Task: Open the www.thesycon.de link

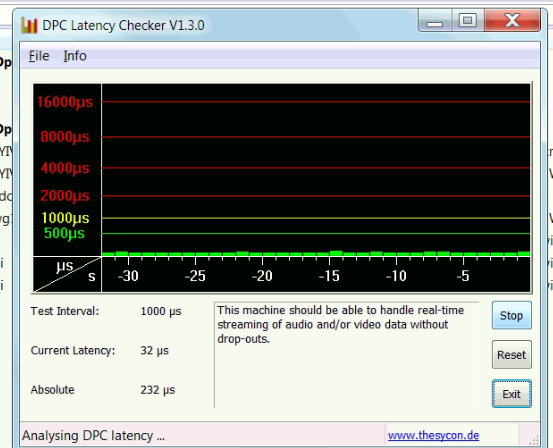Action: coord(433,435)
